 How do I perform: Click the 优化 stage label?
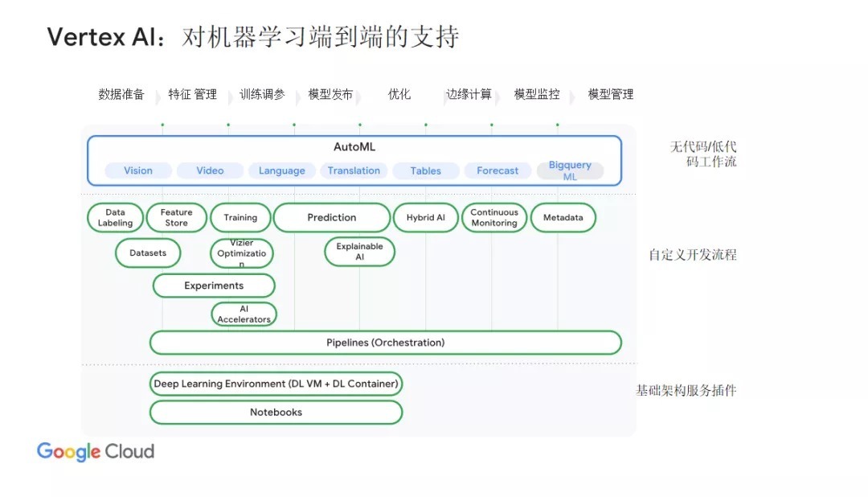399,94
